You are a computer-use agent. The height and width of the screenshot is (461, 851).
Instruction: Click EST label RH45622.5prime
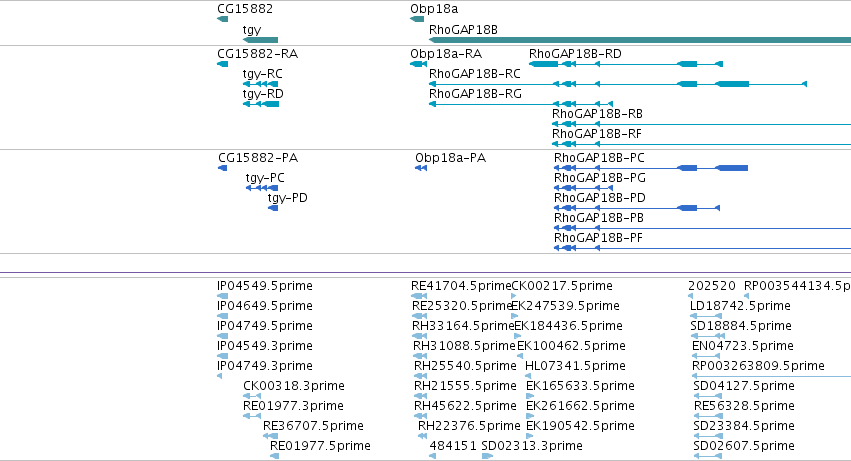click(x=465, y=407)
